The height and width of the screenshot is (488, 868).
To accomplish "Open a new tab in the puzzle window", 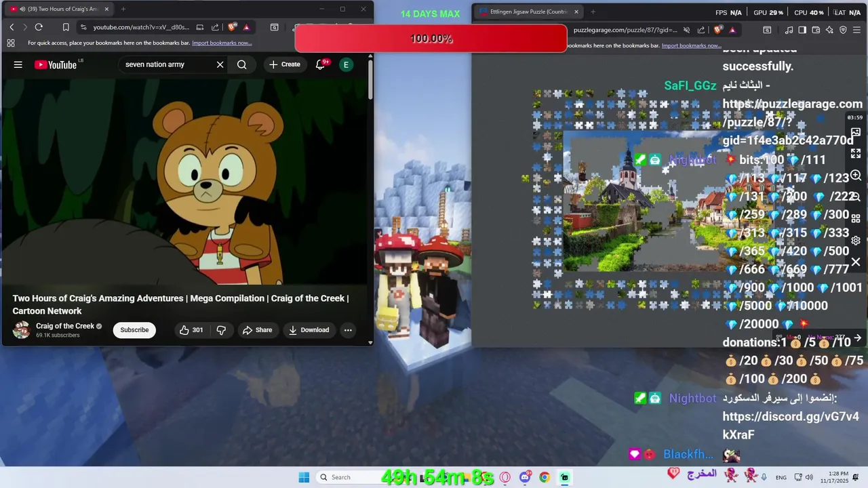I will coord(593,12).
